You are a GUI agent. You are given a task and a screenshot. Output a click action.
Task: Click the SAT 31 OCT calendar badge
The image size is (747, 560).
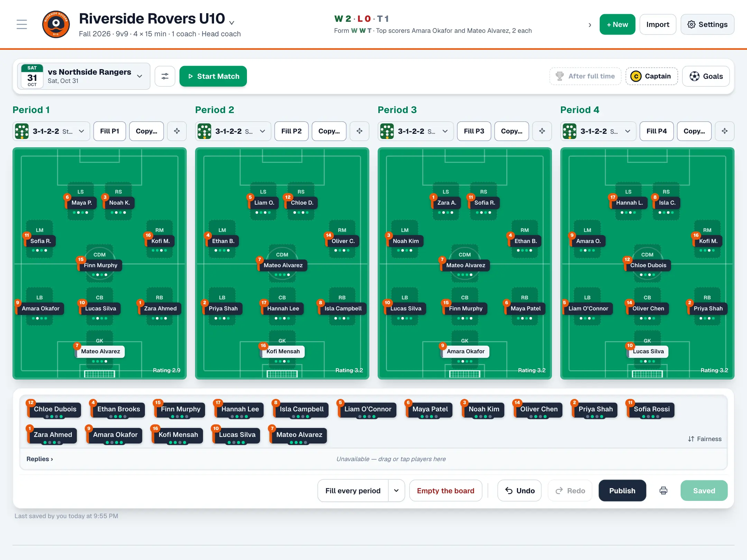pyautogui.click(x=32, y=76)
